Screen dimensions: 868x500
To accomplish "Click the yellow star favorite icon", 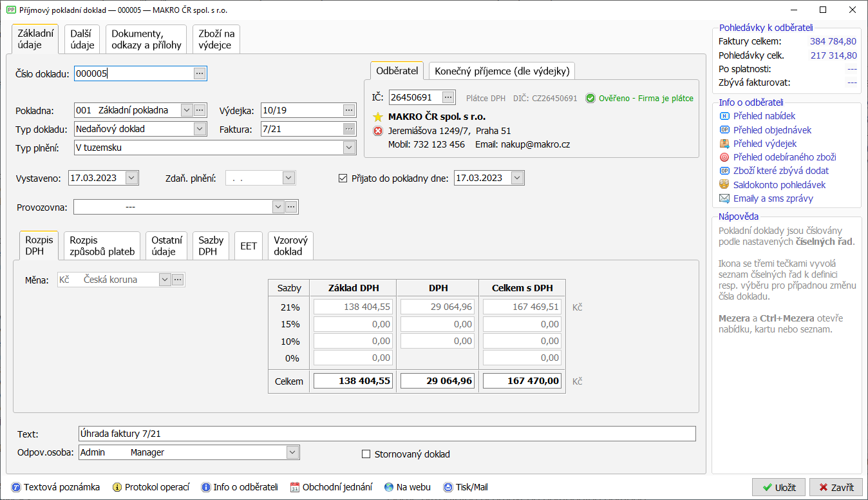I will click(378, 117).
